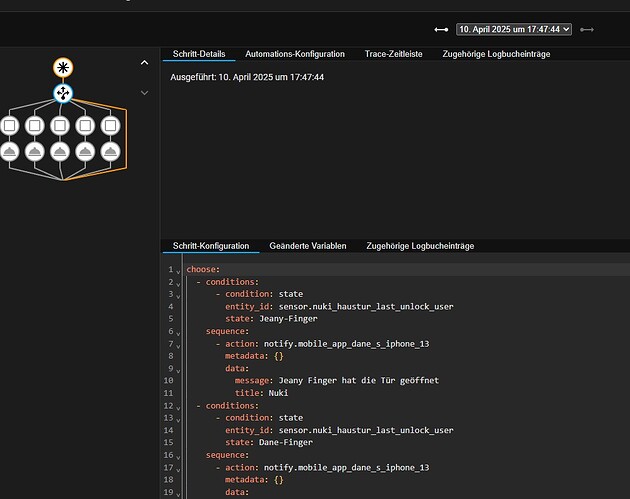Click 'metadata: {}' on line 18
The width and height of the screenshot is (630, 499).
(x=254, y=480)
